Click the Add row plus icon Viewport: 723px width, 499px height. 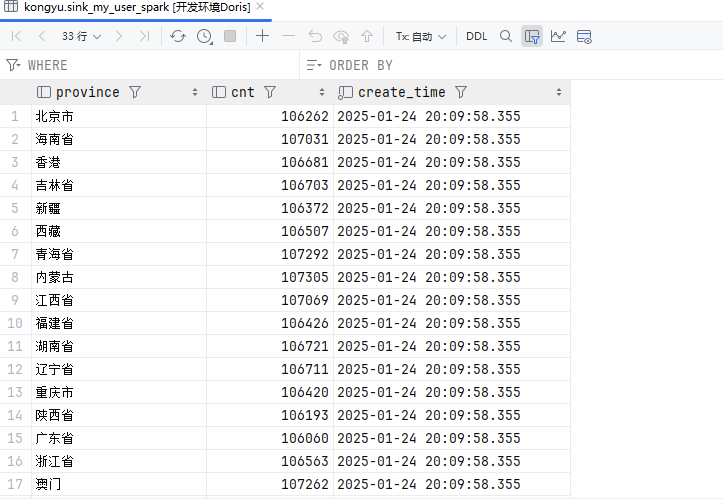pos(262,36)
